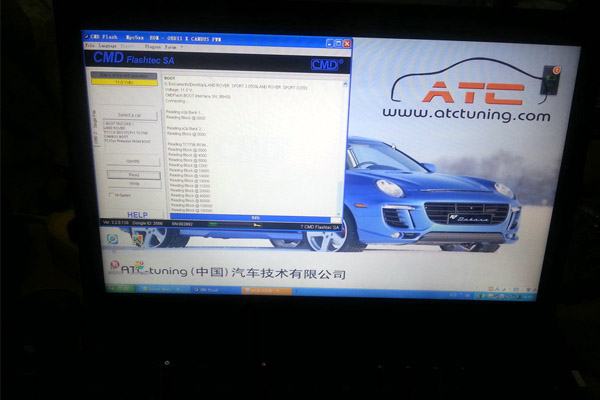This screenshot has height=400, width=600.
Task: Click the yellow key icon in status bar
Action: [258, 225]
